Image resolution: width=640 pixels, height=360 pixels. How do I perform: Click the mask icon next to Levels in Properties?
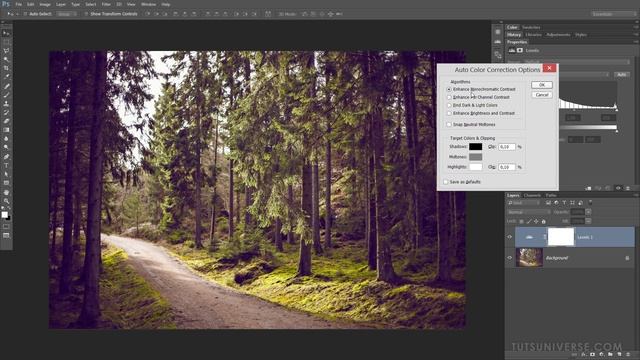click(520, 50)
